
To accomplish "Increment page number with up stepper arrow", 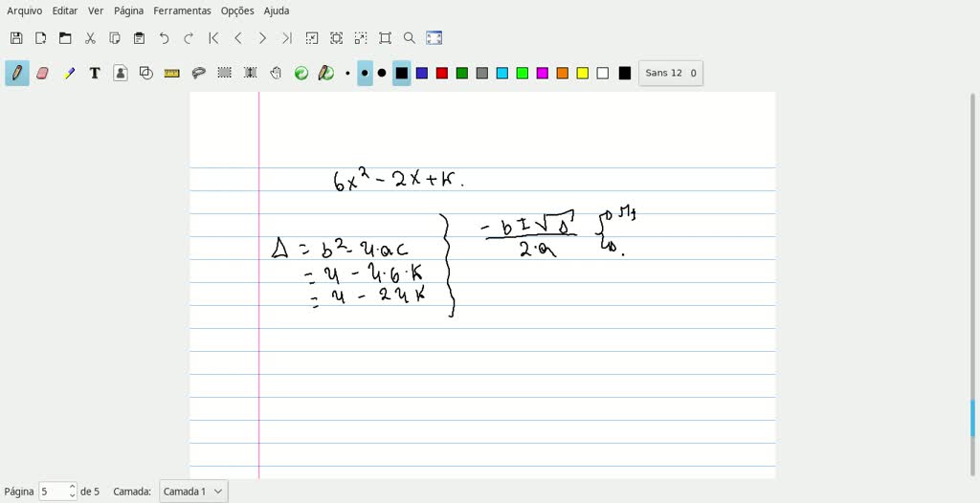I will [x=73, y=487].
